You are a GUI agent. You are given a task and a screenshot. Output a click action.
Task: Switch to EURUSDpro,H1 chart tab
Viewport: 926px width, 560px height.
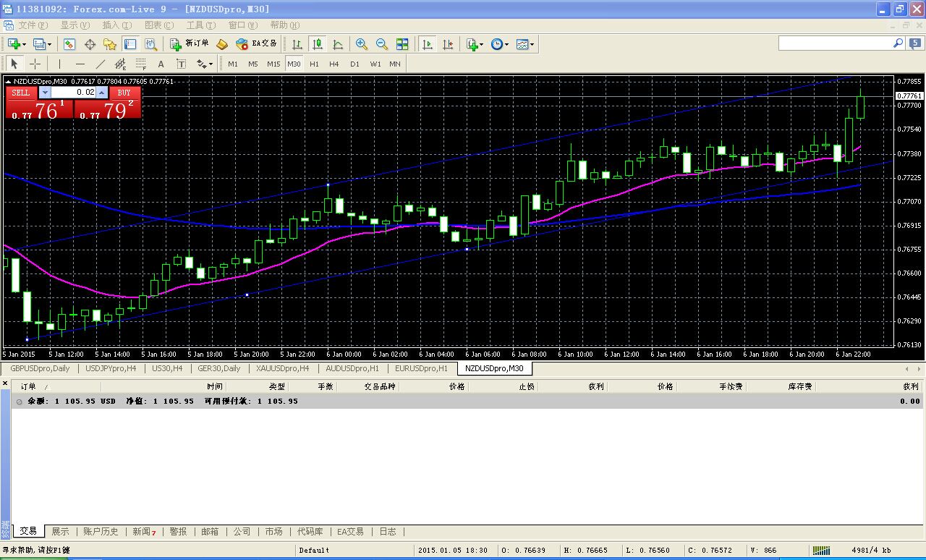point(421,368)
